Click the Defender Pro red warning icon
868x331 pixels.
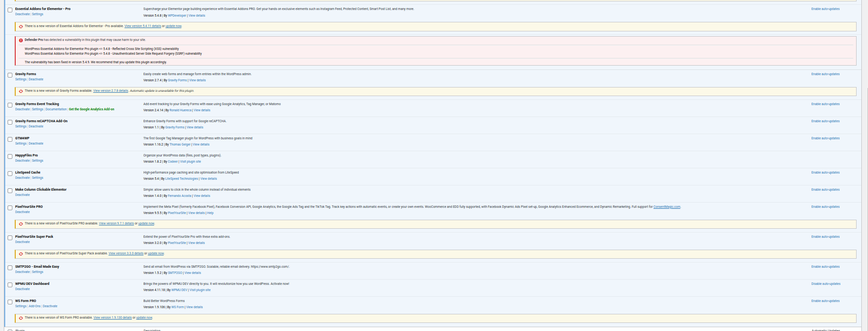[x=21, y=40]
